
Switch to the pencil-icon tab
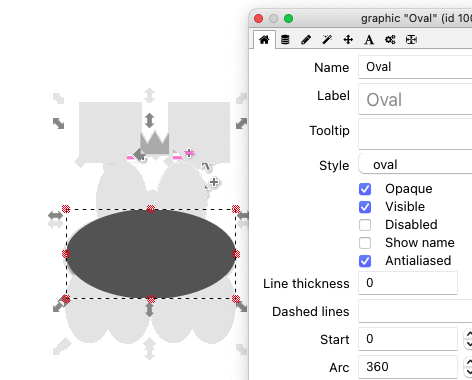coord(306,40)
